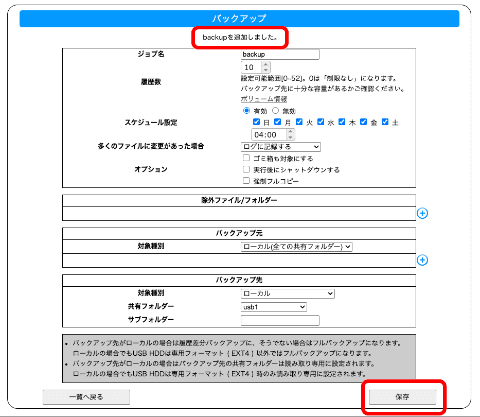Uncheck the 土 (Saturday) checkbox
480x417 pixels.
point(385,122)
